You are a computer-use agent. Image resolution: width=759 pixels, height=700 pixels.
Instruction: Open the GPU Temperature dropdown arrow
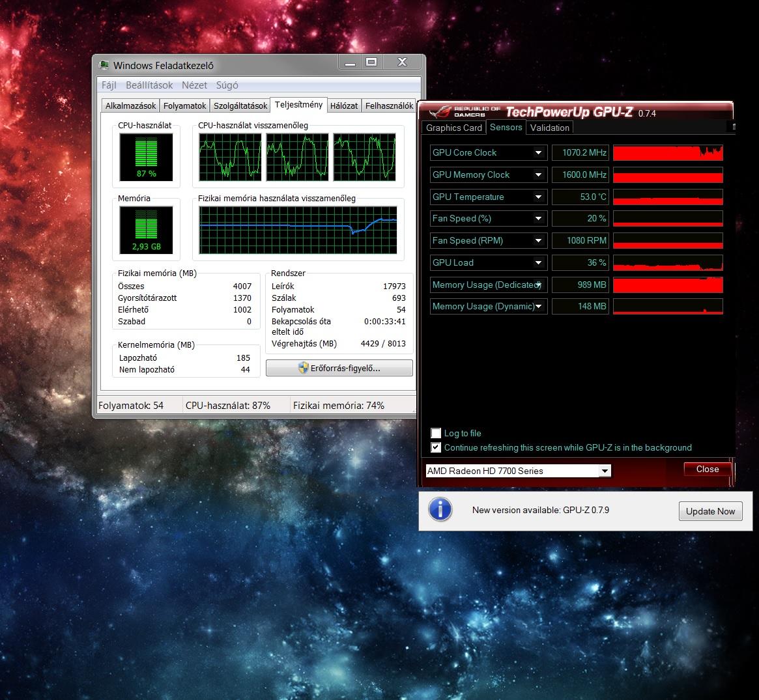point(538,197)
